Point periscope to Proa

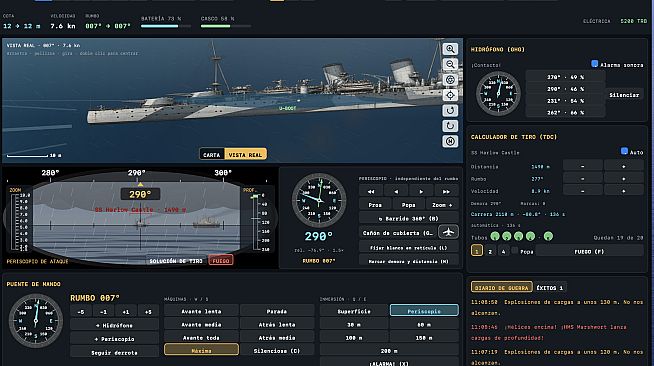pos(375,205)
